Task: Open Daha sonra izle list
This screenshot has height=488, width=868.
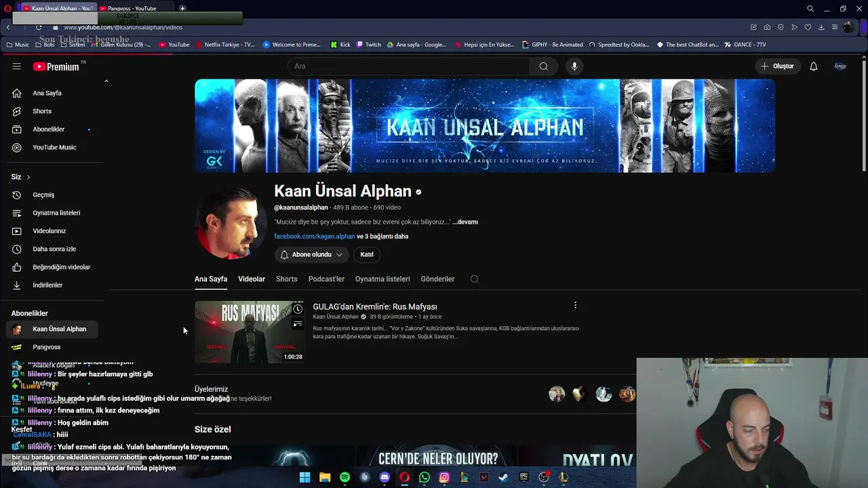Action: point(56,249)
